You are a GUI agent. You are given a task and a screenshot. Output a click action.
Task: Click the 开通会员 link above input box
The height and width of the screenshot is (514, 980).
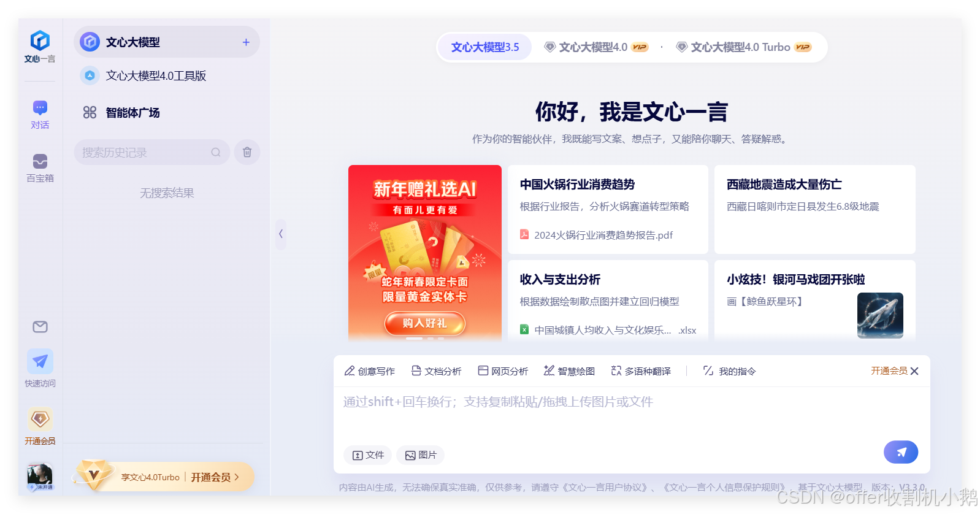point(889,371)
